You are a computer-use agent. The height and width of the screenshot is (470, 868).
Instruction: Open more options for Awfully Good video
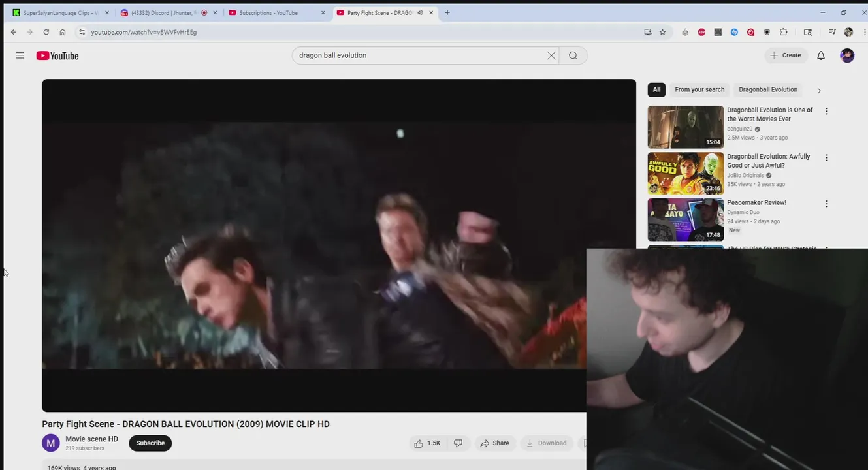click(x=826, y=157)
